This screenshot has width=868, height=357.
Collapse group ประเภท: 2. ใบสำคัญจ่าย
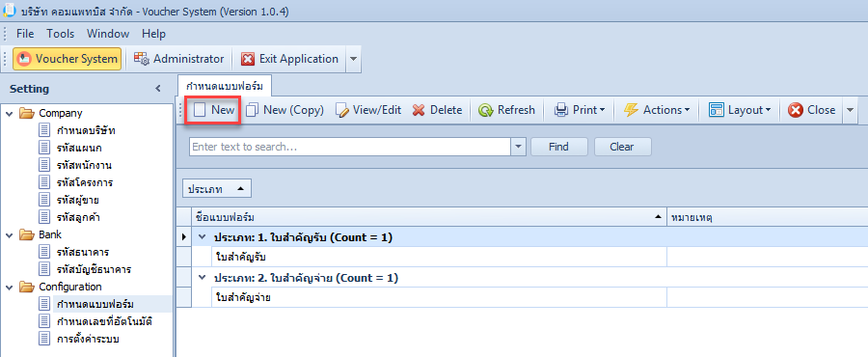tap(203, 278)
